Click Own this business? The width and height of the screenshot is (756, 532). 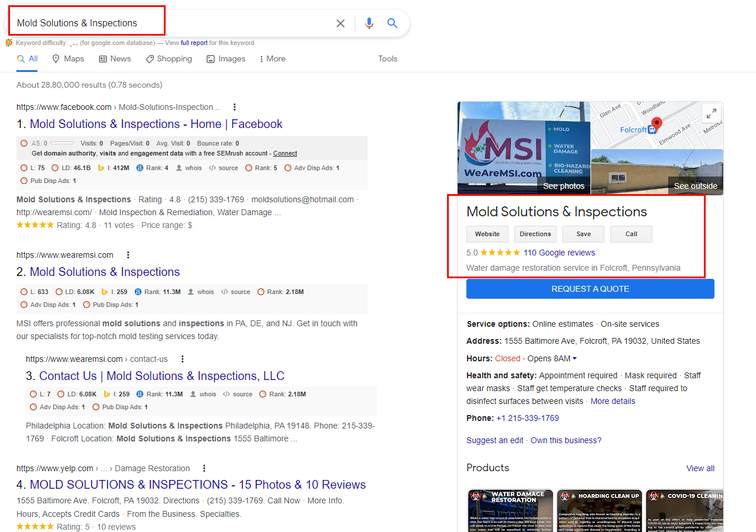566,440
